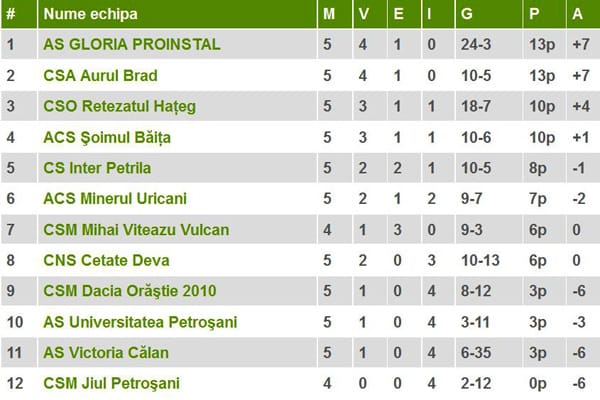600x400 pixels.
Task: Select ACS Șoimul Băița in the standings
Action: 110,137
